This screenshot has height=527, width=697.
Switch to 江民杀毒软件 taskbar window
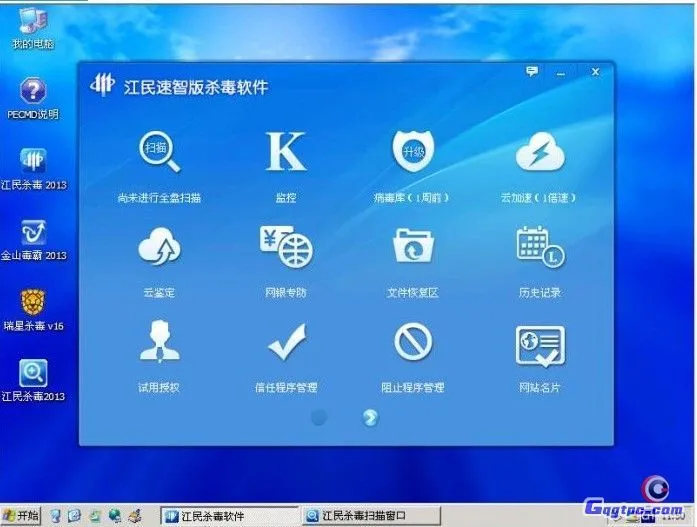pyautogui.click(x=228, y=515)
